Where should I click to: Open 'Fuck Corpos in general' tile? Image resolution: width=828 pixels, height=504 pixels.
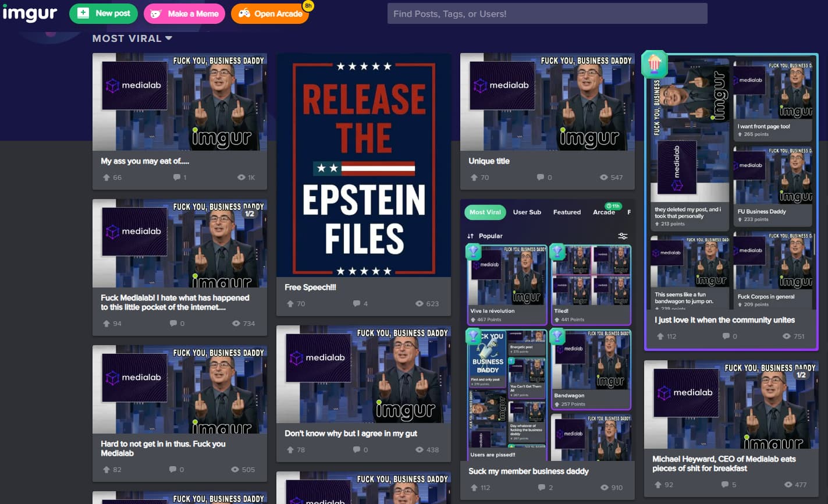coord(773,270)
